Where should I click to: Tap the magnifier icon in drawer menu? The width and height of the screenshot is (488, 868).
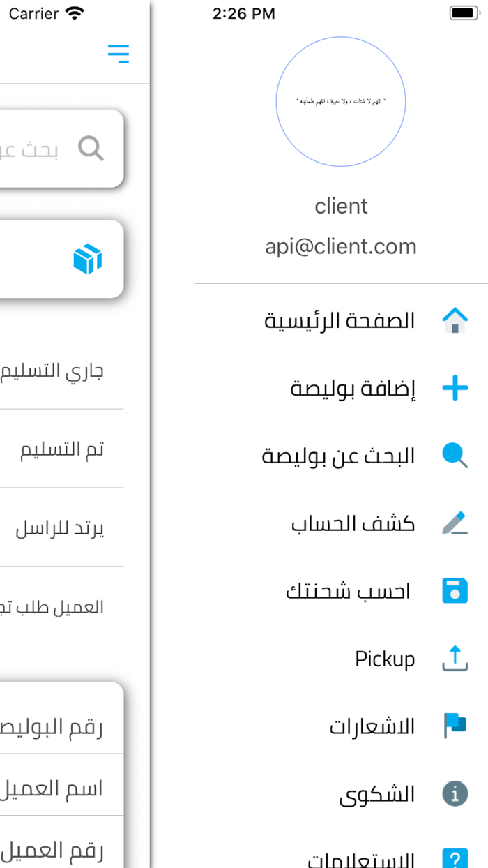coord(455,456)
